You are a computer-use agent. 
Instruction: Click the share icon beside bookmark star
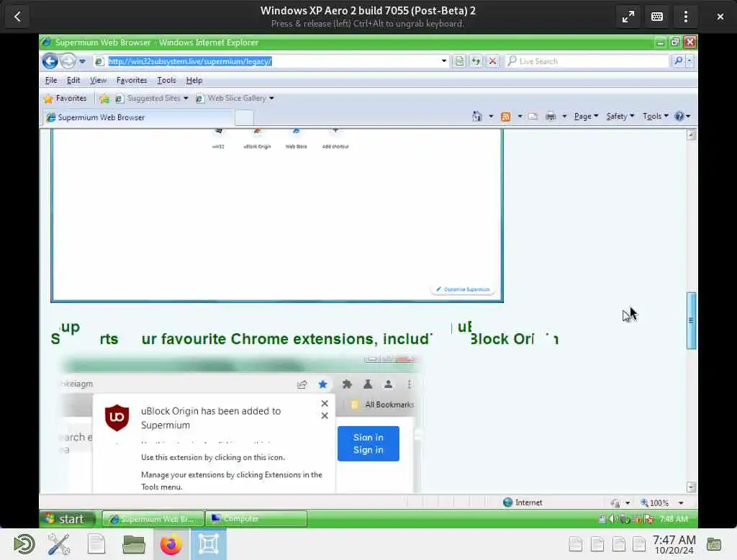(302, 384)
